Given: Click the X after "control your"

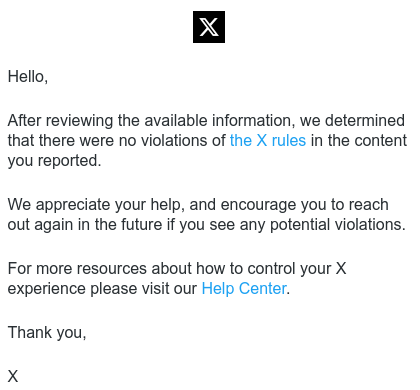Looking at the screenshot, I should click(x=341, y=269).
